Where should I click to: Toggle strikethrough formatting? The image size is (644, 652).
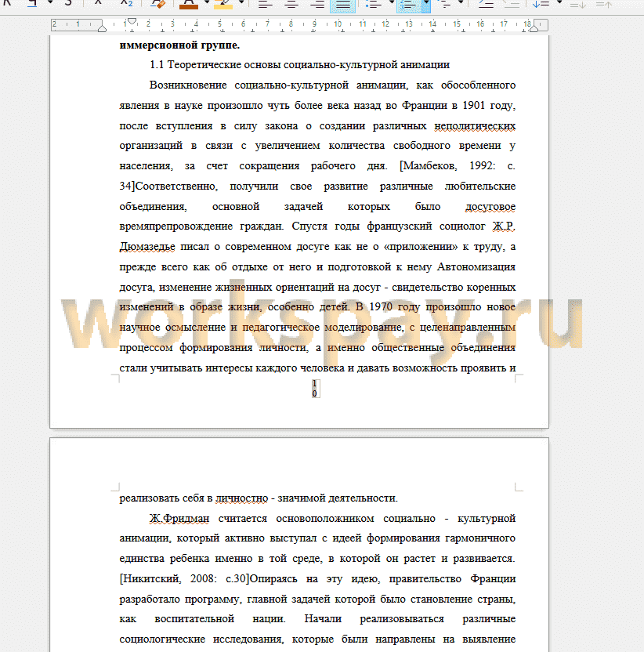(x=68, y=3)
